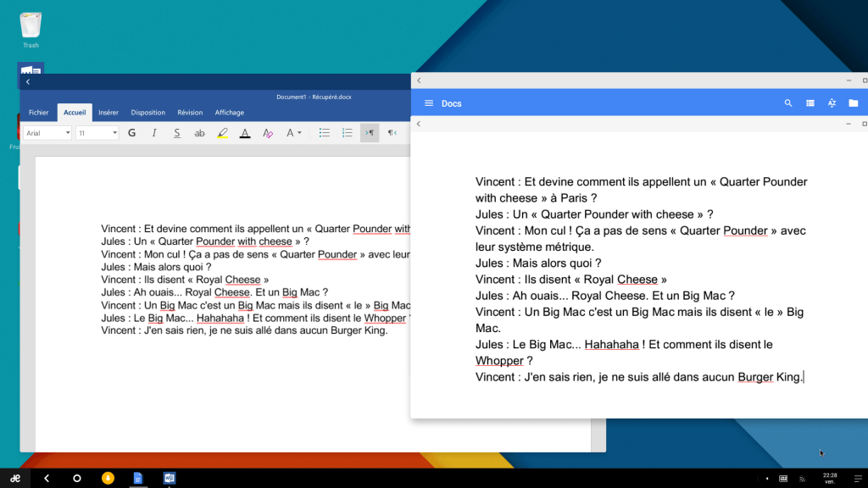
Task: Expand the system tray arrow
Action: [x=766, y=479]
